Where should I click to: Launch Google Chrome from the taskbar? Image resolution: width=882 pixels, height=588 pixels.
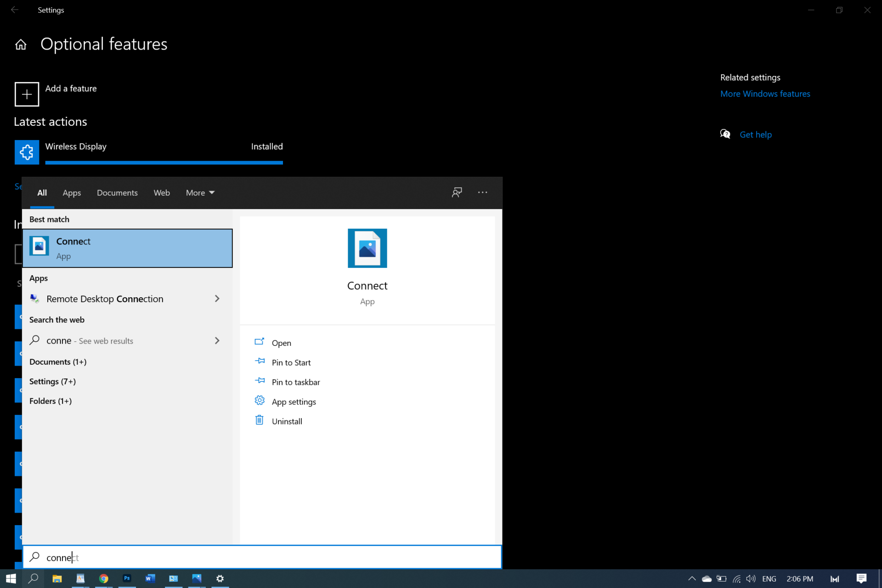[x=103, y=578]
